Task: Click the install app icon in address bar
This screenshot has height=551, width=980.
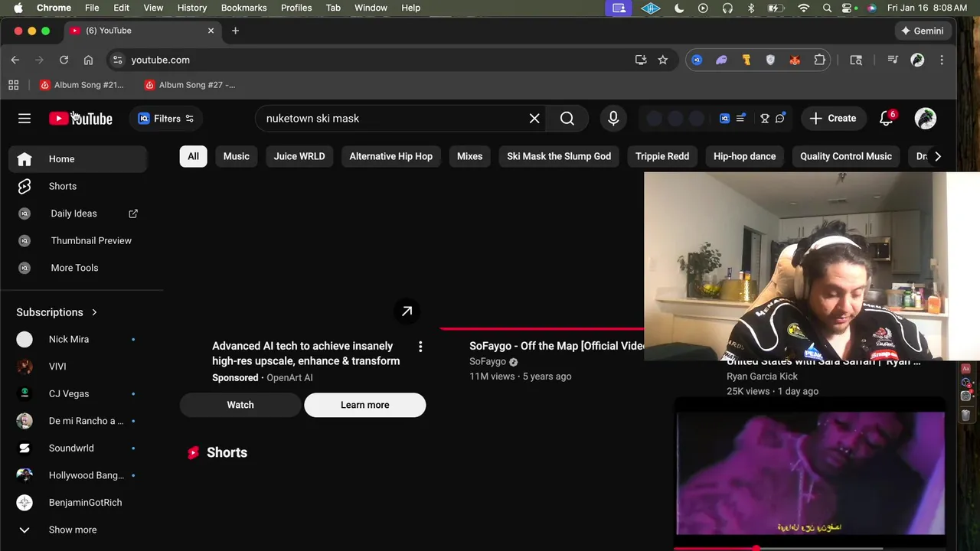Action: coord(641,60)
